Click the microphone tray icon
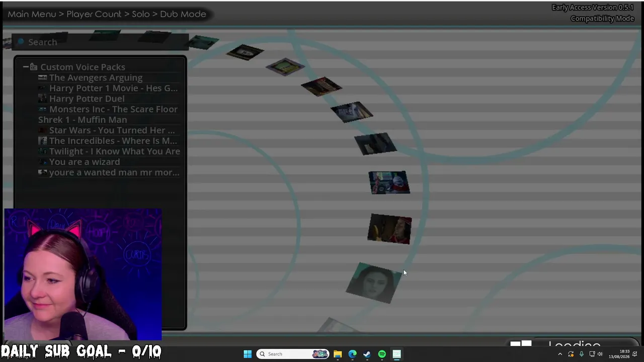This screenshot has height=362, width=644. coord(582,354)
